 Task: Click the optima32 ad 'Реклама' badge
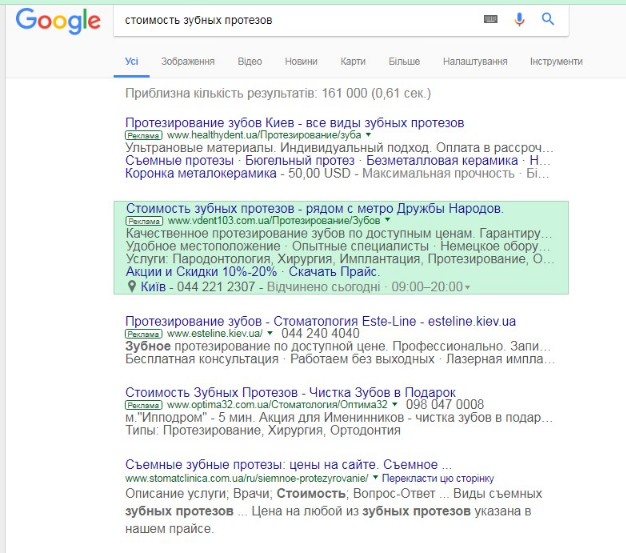144,405
